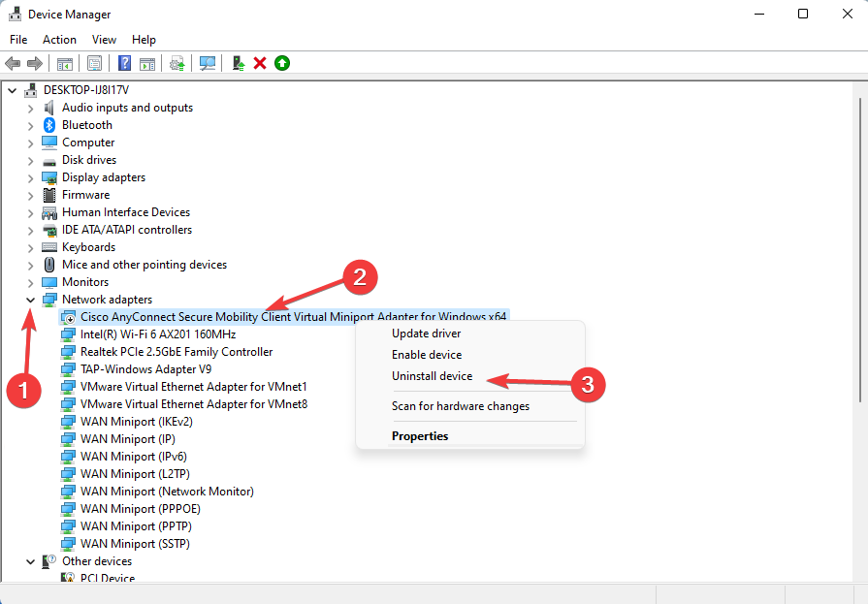Open the View menu
Screen dimensions: 868x604
tap(104, 40)
